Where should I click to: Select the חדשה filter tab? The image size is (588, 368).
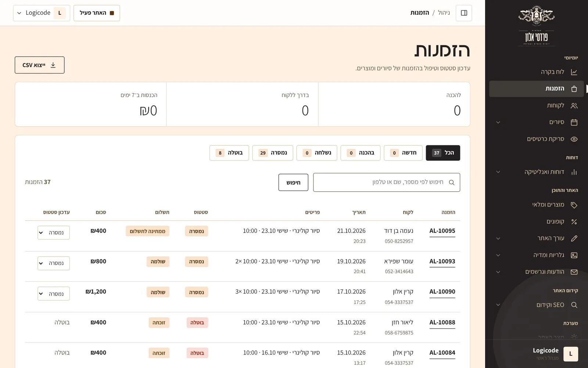click(403, 153)
